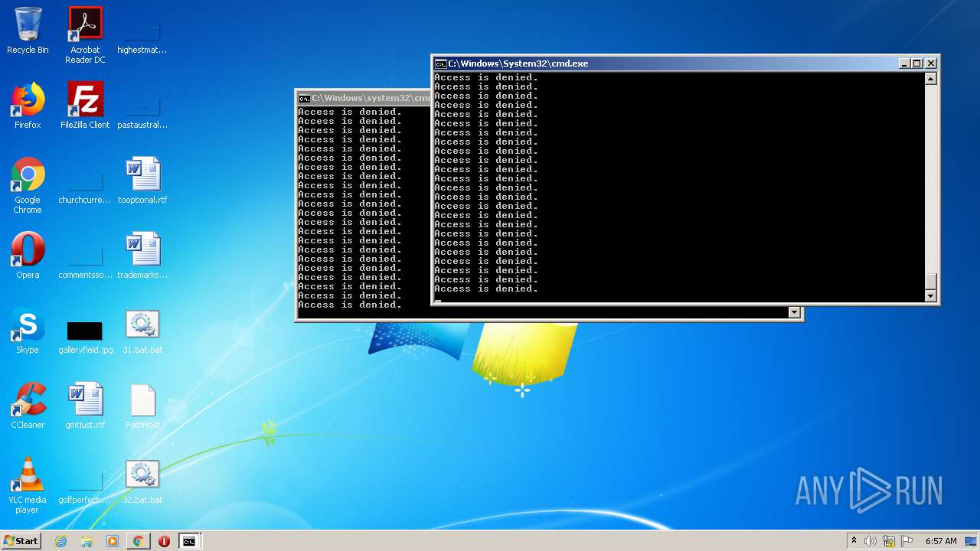The width and height of the screenshot is (980, 551).
Task: Open Acrobat Reader DC shortcut
Action: 85,35
